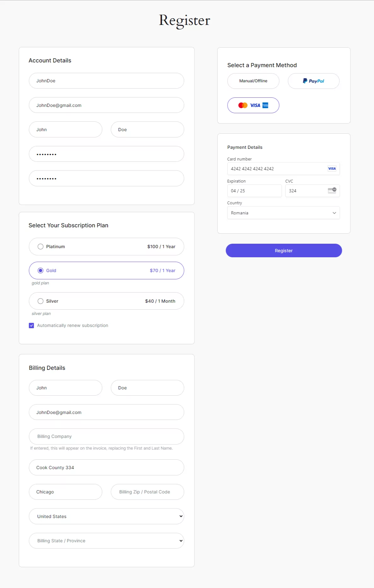Select the Platinum plan radio button

(40, 247)
